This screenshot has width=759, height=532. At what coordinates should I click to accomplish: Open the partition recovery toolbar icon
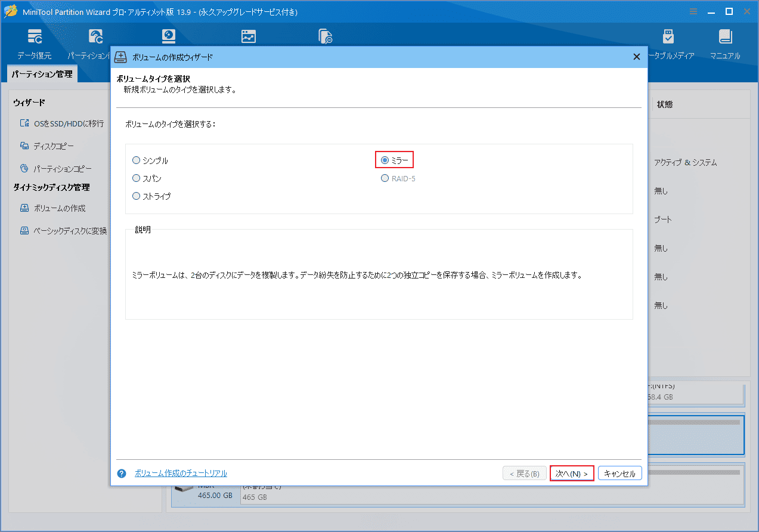click(95, 36)
